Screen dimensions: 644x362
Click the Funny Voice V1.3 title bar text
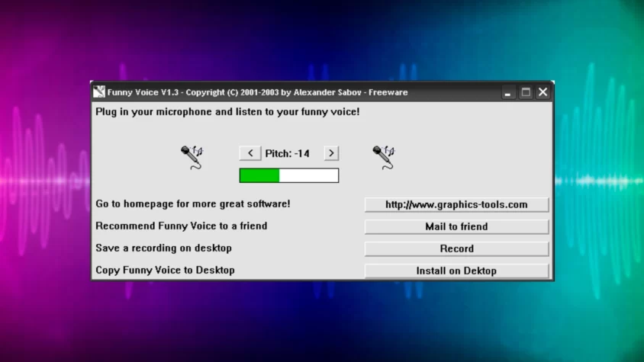coord(257,92)
